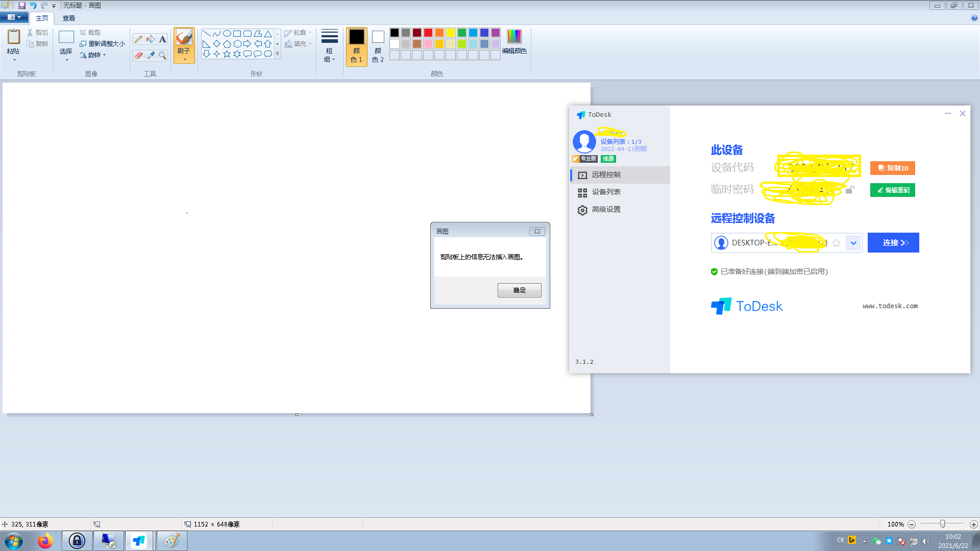The image size is (980, 551).
Task: Click 确定 in the Paint dialog
Action: 520,290
